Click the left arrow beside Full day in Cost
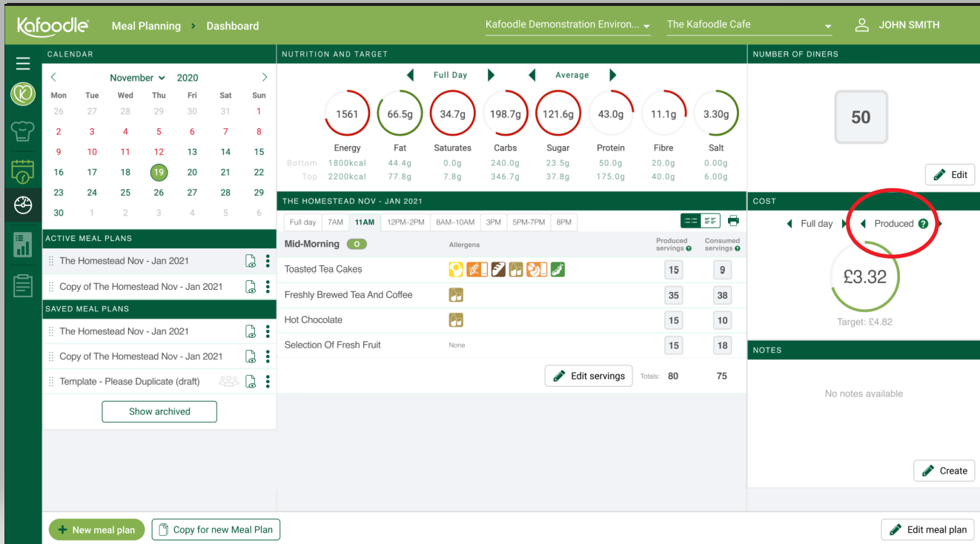Image resolution: width=980 pixels, height=544 pixels. click(789, 224)
